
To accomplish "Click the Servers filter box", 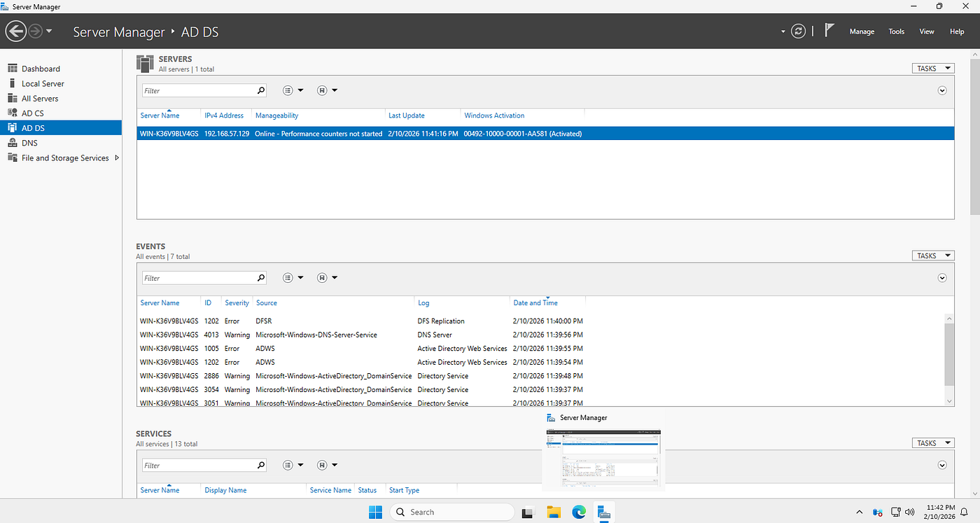I will 199,90.
